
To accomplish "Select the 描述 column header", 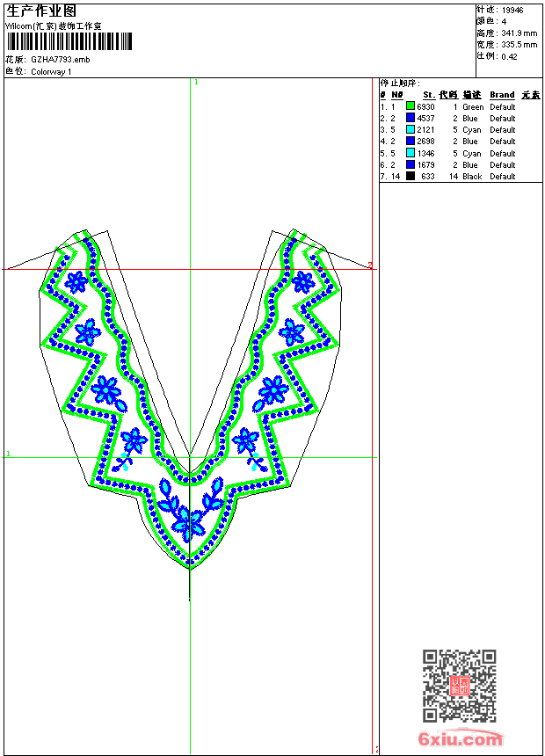I will coord(472,95).
